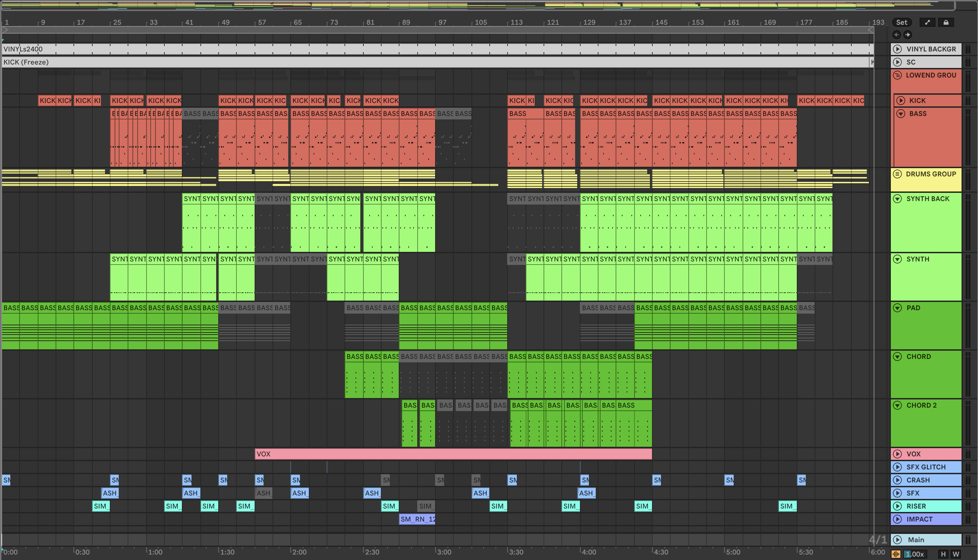The width and height of the screenshot is (978, 560).
Task: Click the Set locator button
Action: coord(901,22)
